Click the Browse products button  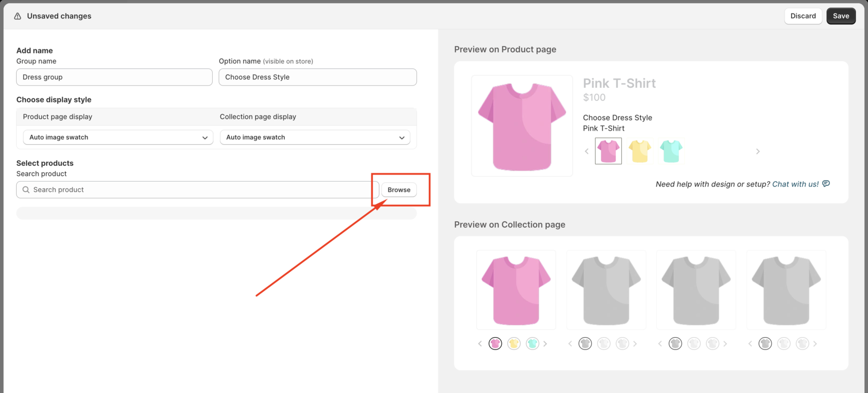point(399,190)
